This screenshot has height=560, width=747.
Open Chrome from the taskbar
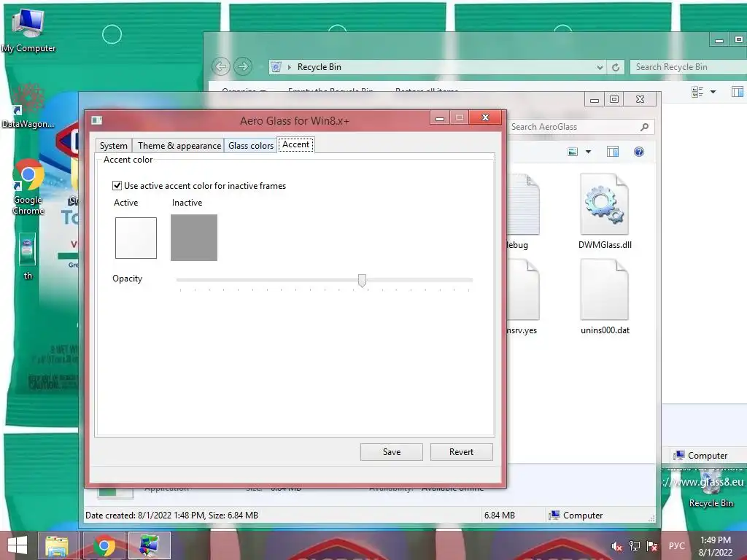click(104, 545)
